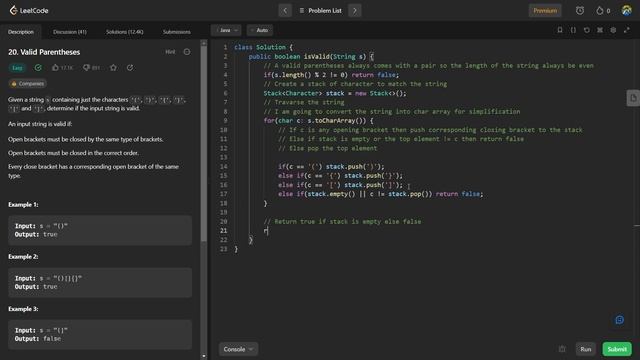Star the problem as favorite

pos(113,68)
